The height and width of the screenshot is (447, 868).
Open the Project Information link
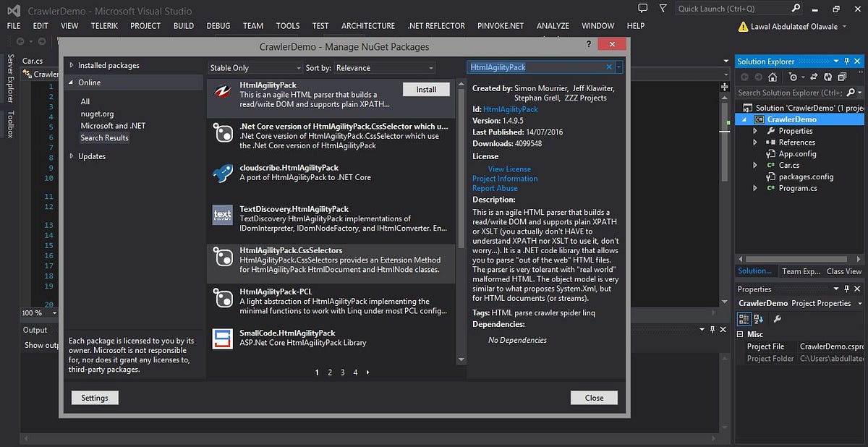pyautogui.click(x=505, y=179)
